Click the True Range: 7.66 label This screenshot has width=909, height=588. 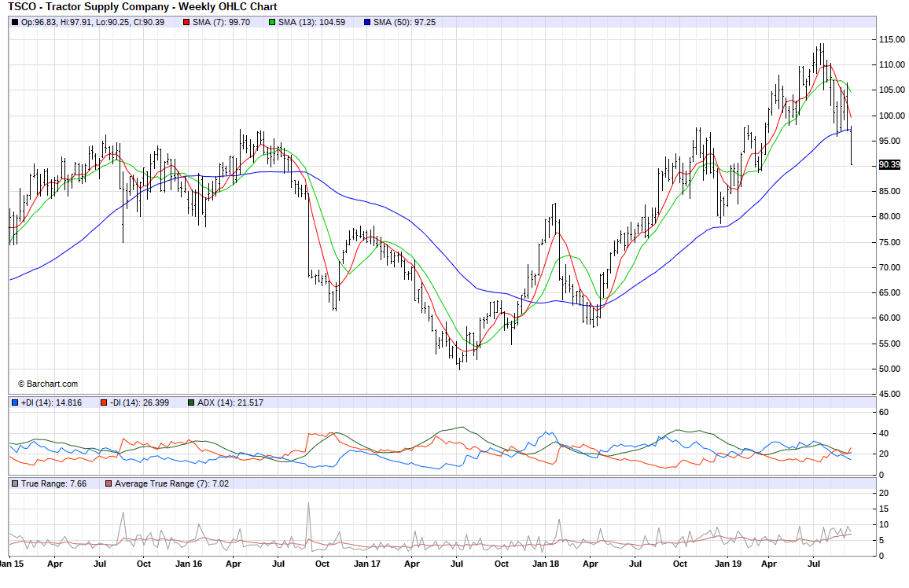54,483
